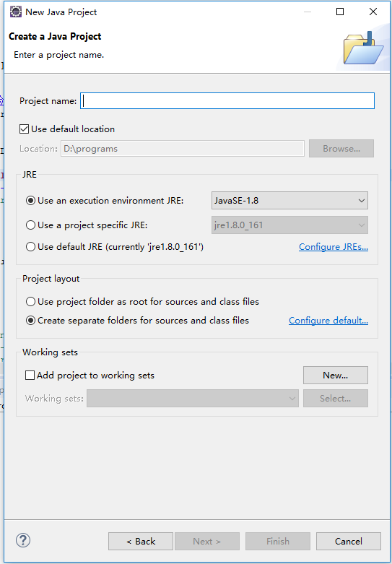392x564 pixels.
Task: Select Use an execution environment JRE
Action: 30,201
